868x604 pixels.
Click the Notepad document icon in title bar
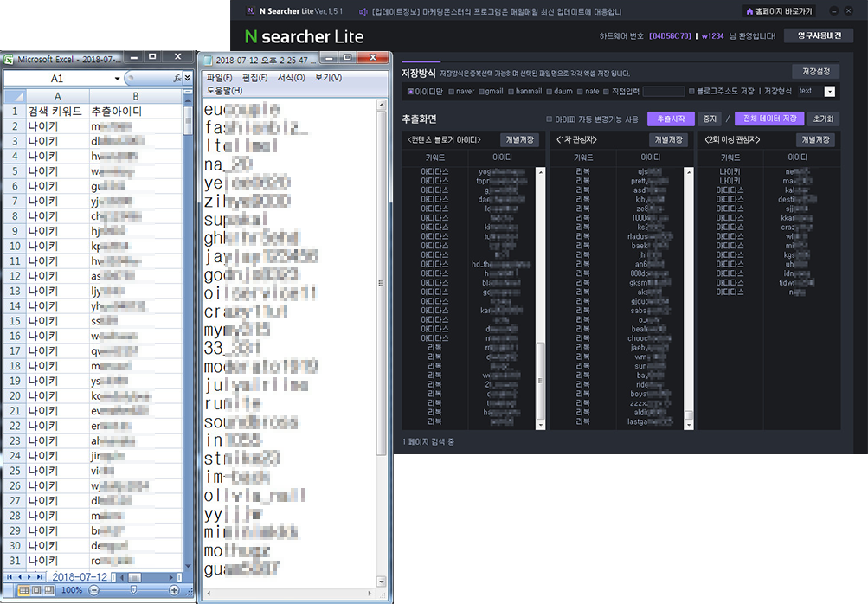coord(208,60)
